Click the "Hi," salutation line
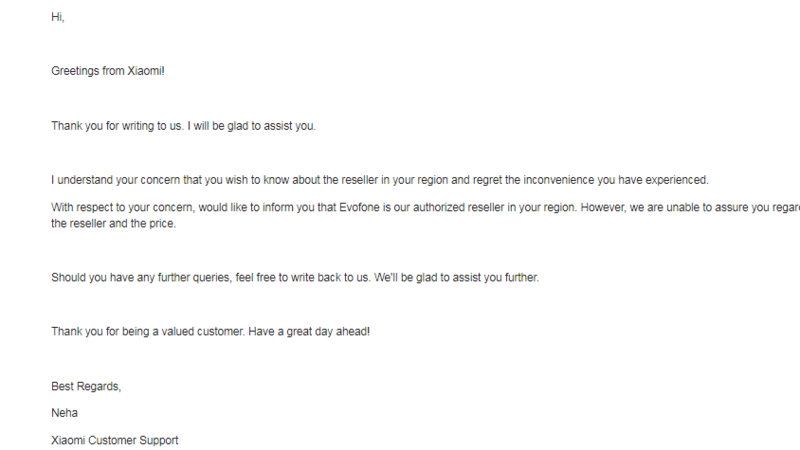This screenshot has width=800, height=450. [x=57, y=17]
